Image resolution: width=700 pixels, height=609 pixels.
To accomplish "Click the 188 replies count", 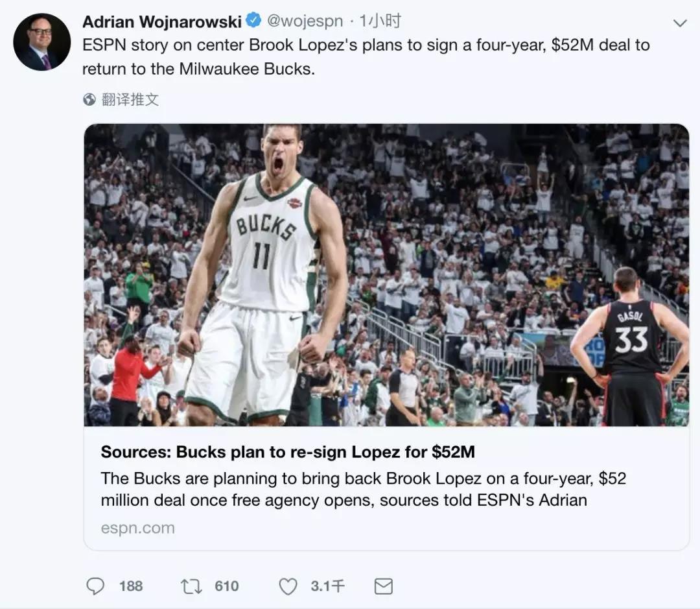I will click(x=131, y=586).
